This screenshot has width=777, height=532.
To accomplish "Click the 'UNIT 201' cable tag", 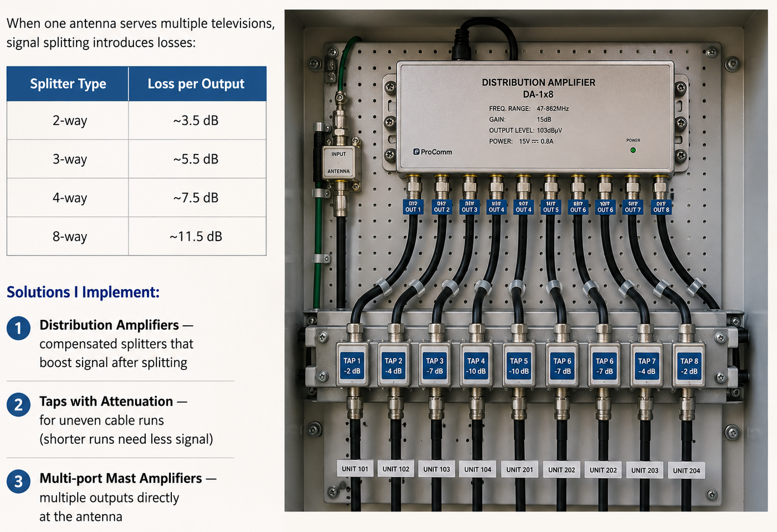I will (520, 469).
